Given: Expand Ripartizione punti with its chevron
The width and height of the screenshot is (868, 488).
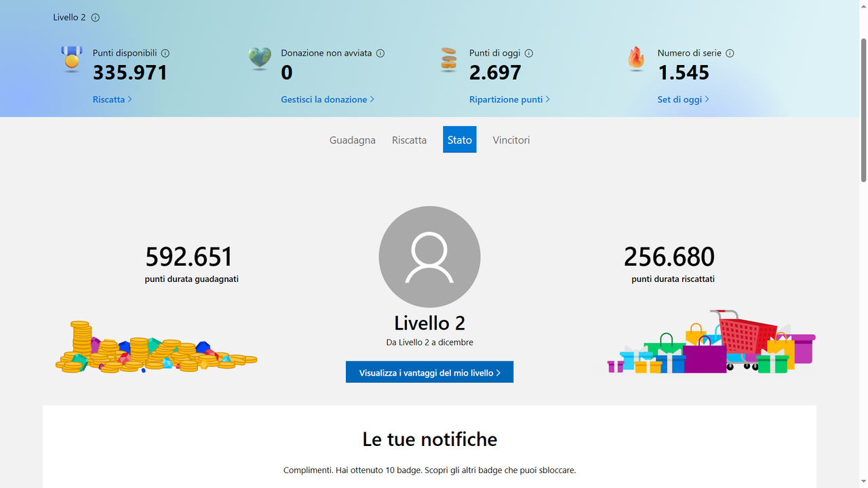Looking at the screenshot, I should coord(548,99).
